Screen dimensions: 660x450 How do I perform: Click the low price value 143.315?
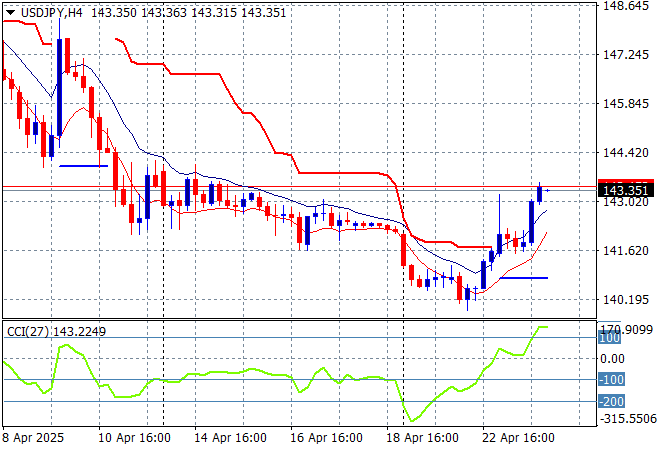[x=214, y=13]
